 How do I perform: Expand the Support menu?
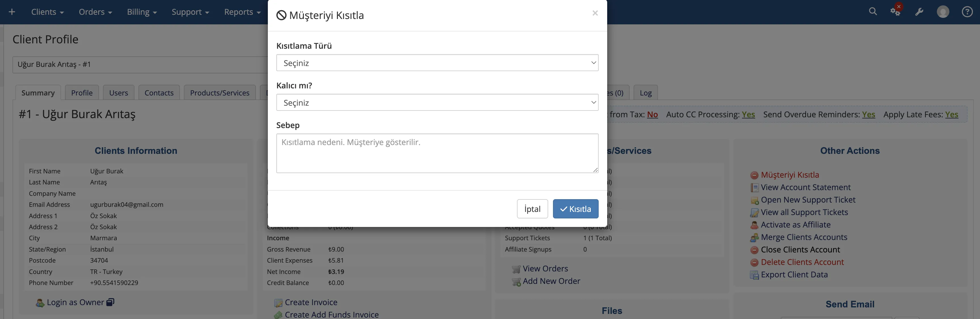(190, 12)
